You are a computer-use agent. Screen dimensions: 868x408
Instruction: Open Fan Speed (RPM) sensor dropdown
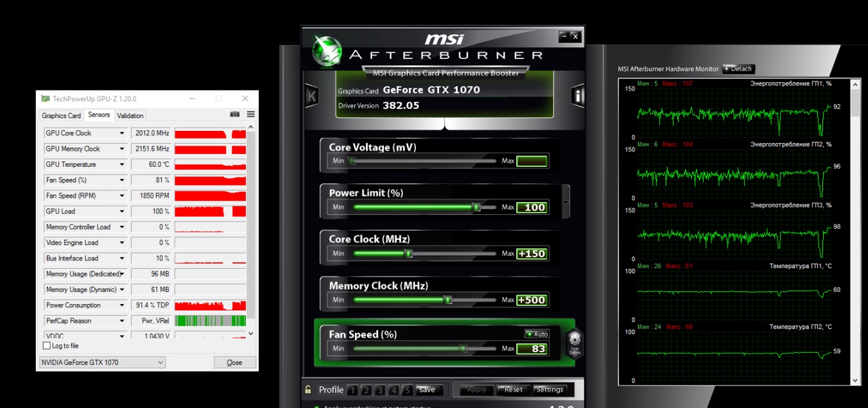click(x=122, y=196)
